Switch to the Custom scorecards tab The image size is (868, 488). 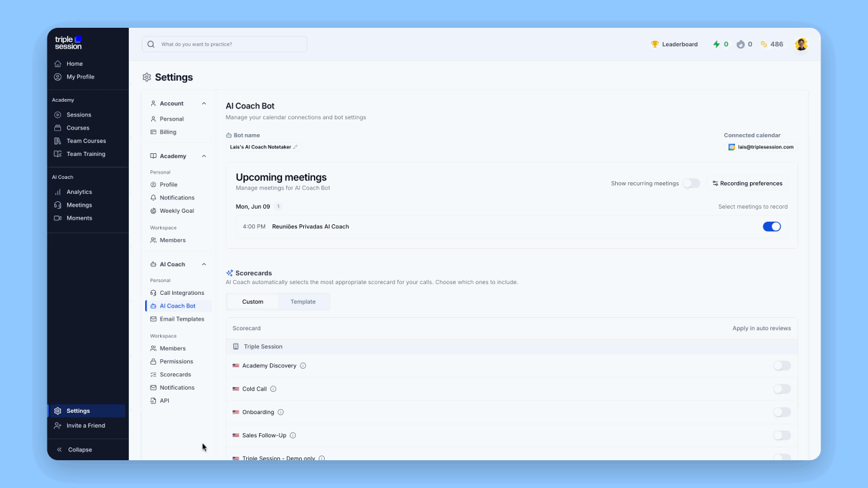tap(253, 302)
